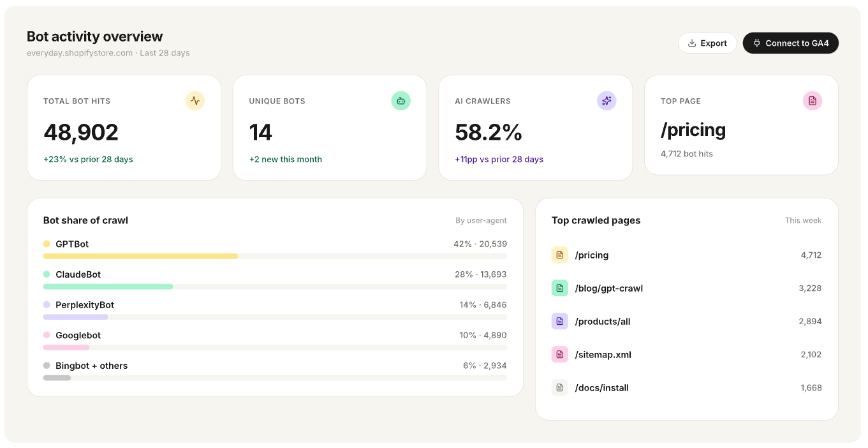Click the PerplexityBot lavender progress bar
Screen dimensions: 868x448
point(76,317)
